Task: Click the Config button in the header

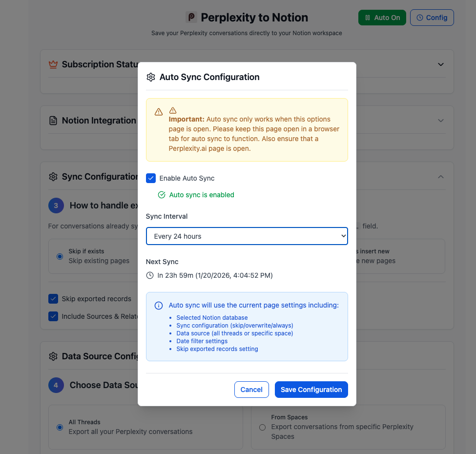Action: [x=432, y=17]
